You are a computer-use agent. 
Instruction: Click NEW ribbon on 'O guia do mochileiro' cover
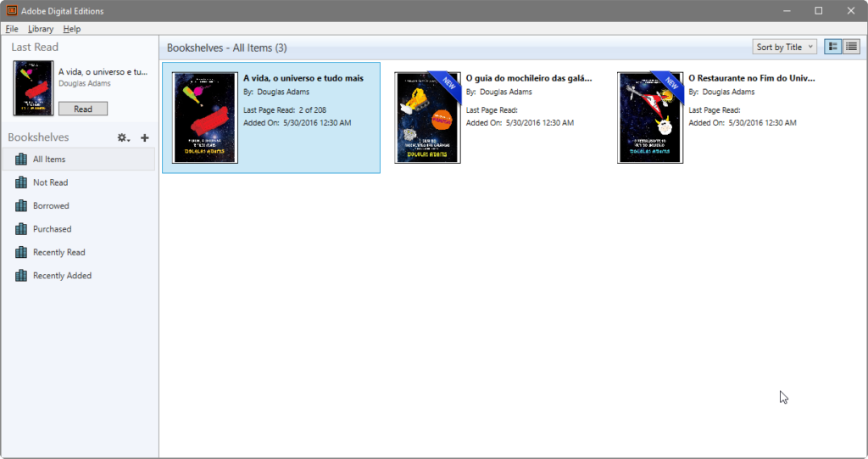point(448,85)
